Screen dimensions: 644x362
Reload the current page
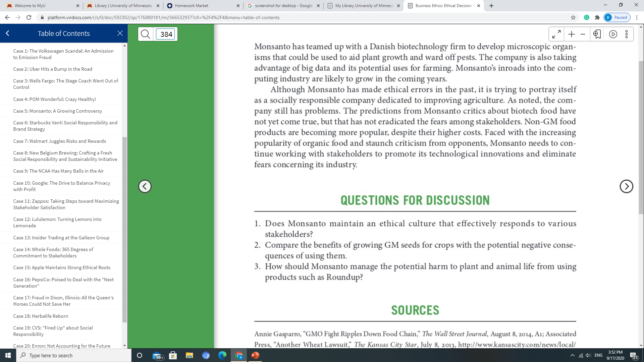tap(29, 17)
